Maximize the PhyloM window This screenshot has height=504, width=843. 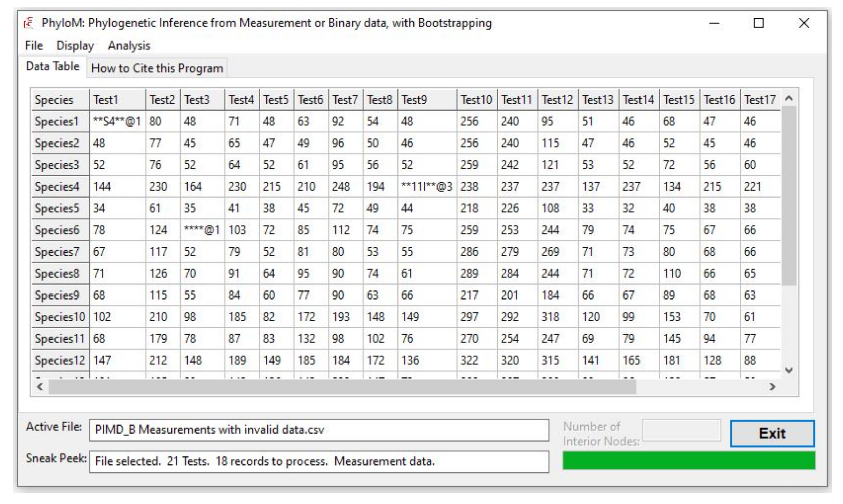pyautogui.click(x=759, y=23)
